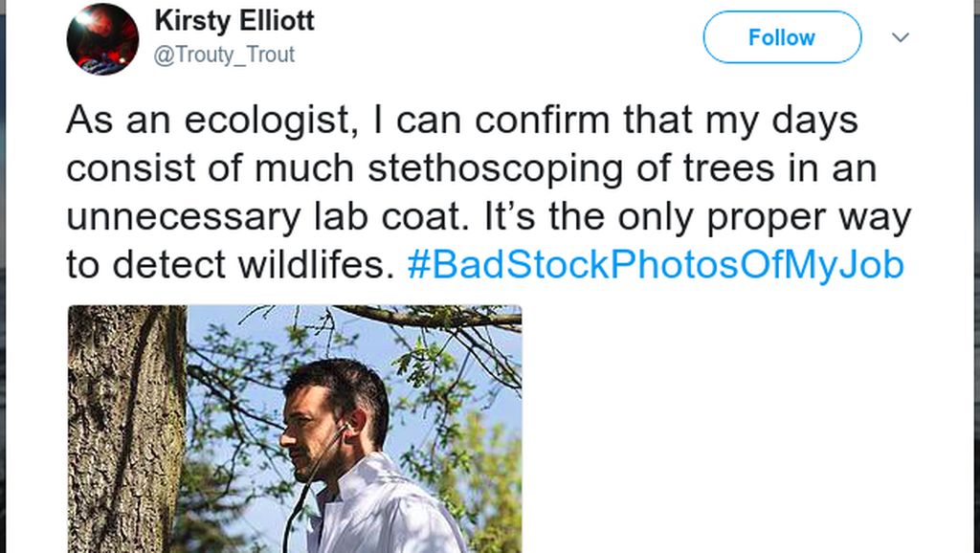Open the Kirsty Elliott display name link
The image size is (980, 553).
tap(234, 21)
